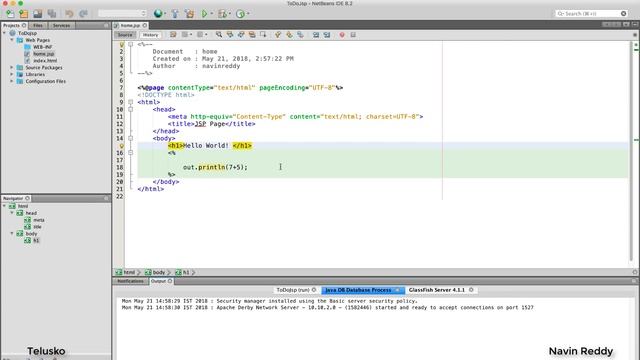
Task: Switch to the Services tab
Action: click(x=61, y=25)
